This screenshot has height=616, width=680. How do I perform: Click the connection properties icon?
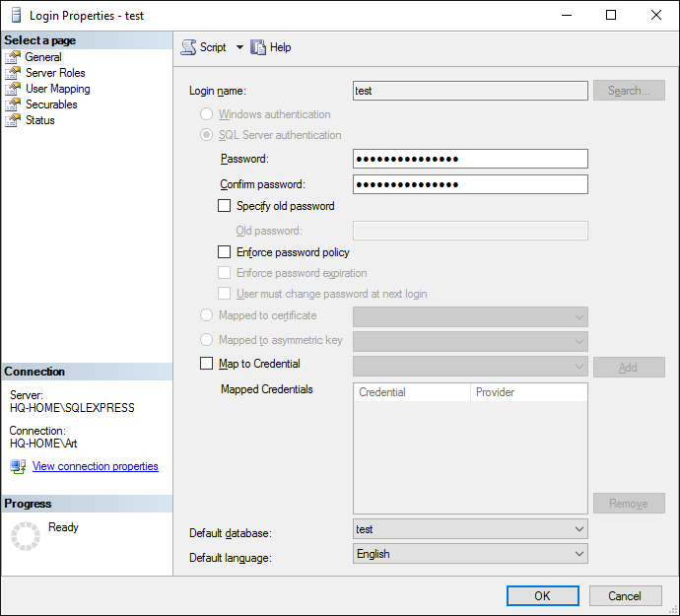coord(18,466)
